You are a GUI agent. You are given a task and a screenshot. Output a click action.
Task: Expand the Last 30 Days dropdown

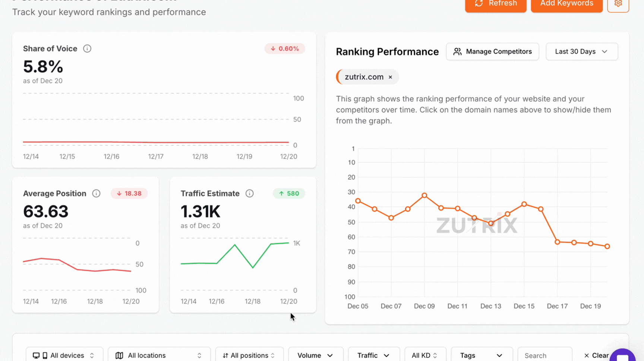[x=581, y=51]
